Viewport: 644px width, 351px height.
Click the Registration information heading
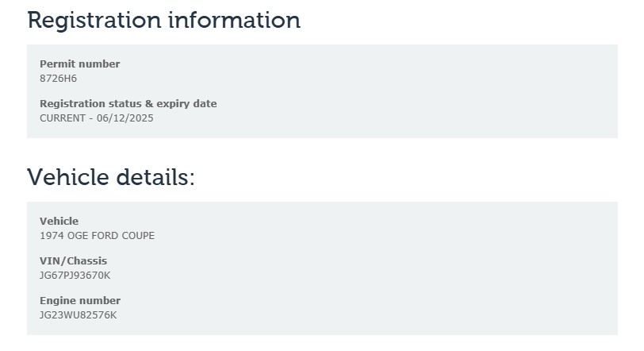point(163,20)
